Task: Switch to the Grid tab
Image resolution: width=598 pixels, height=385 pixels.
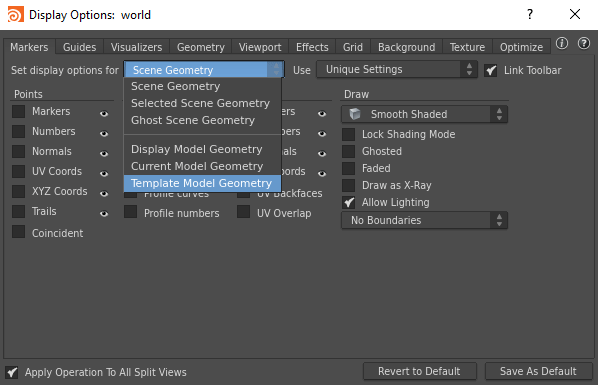Action: pyautogui.click(x=353, y=47)
